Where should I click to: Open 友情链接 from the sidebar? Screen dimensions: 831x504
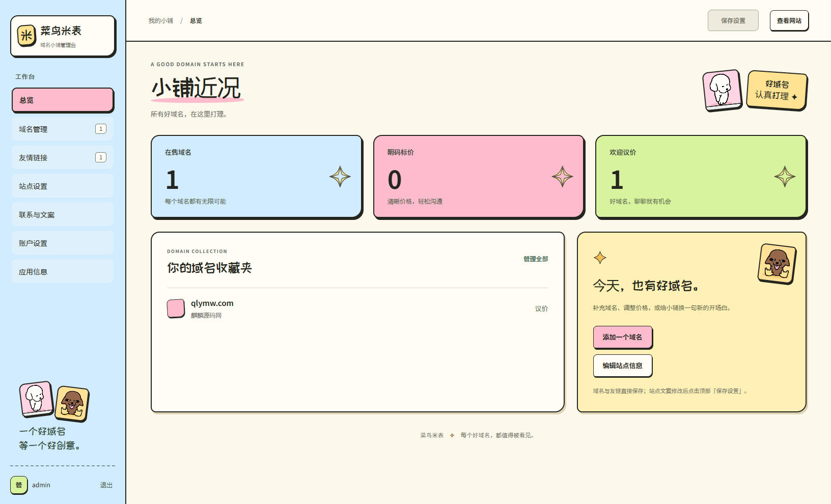pyautogui.click(x=63, y=157)
